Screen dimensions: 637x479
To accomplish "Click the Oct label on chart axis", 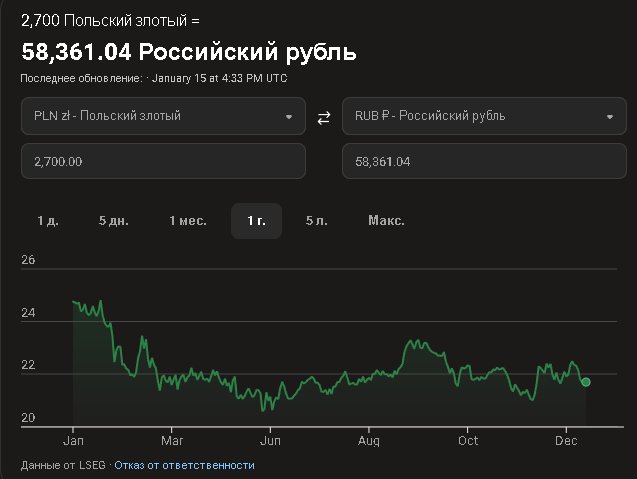I will click(x=468, y=441).
